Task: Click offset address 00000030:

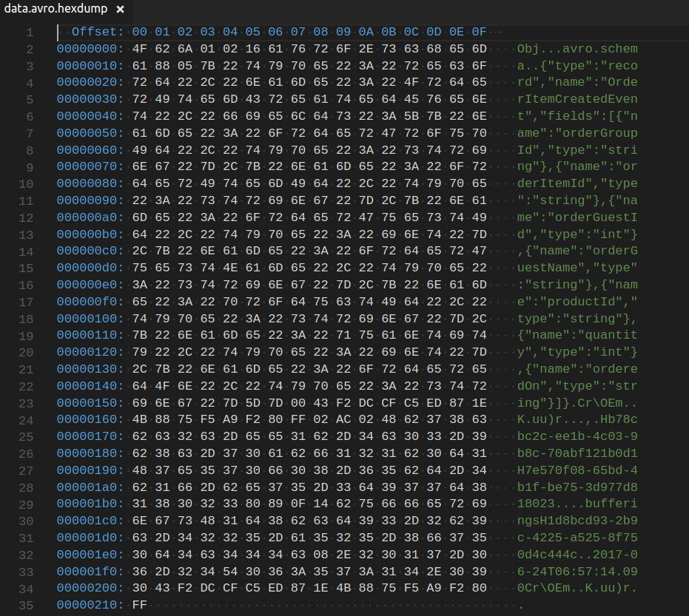Action: tap(90, 100)
